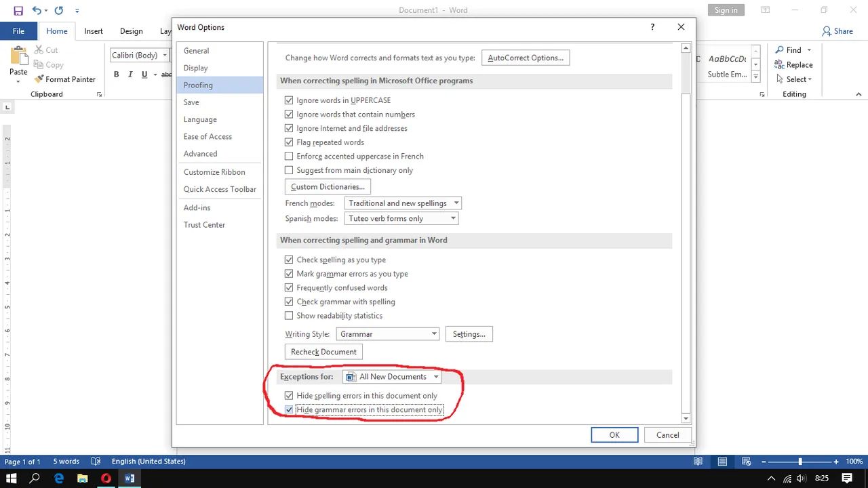Image resolution: width=868 pixels, height=488 pixels.
Task: Click the zoom out minus button
Action: 764,462
